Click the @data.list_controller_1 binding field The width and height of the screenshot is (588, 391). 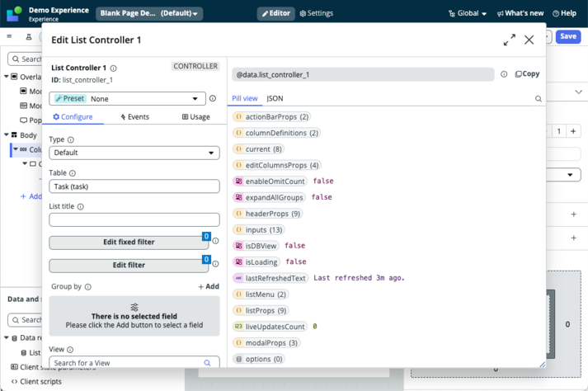pyautogui.click(x=363, y=75)
